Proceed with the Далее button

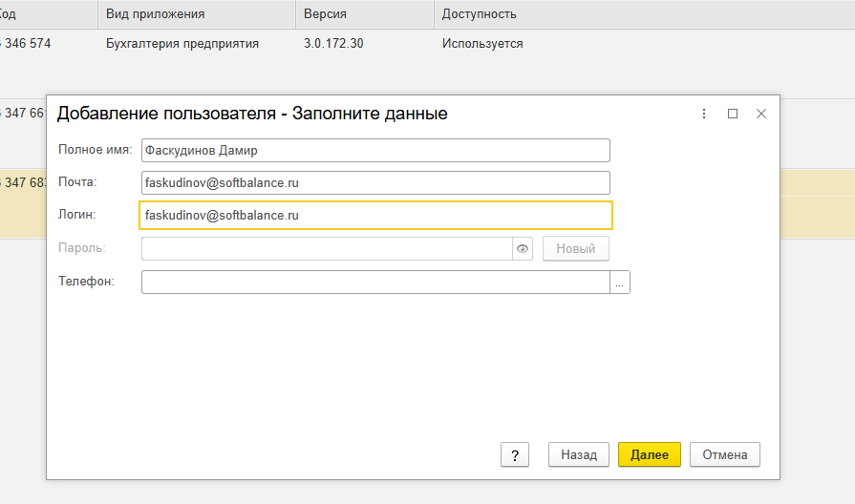tap(650, 454)
